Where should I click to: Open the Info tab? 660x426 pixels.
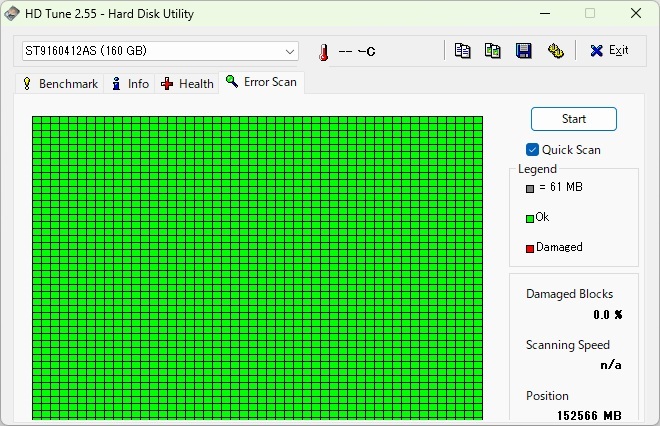[130, 84]
